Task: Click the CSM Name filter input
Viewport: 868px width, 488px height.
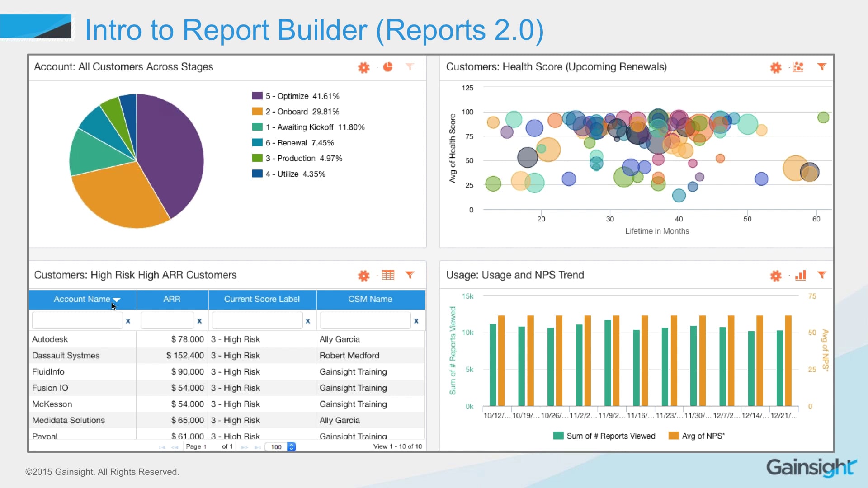Action: tap(365, 320)
